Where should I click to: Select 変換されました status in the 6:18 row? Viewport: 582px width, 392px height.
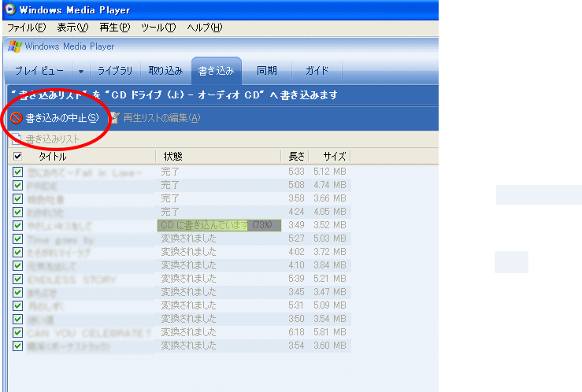point(188,332)
